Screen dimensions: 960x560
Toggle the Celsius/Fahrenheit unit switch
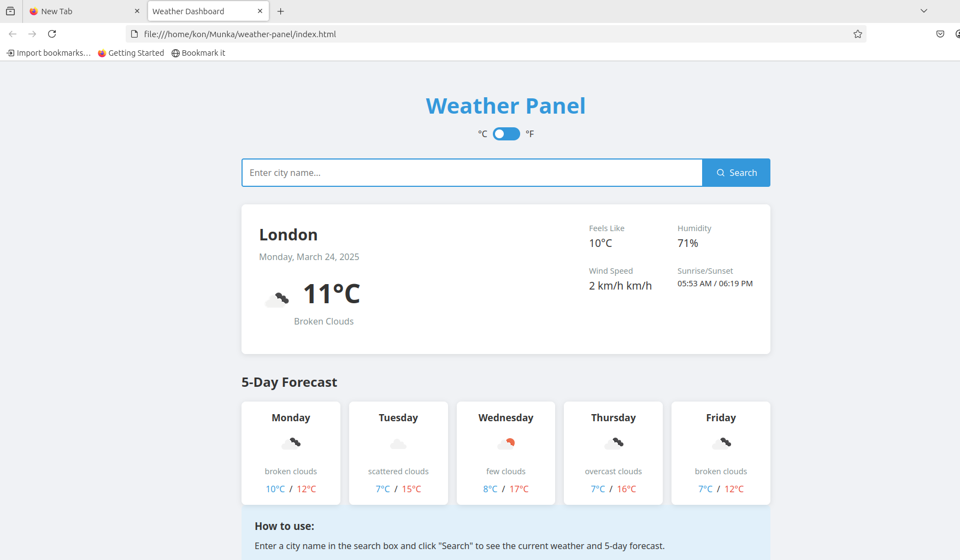pos(506,134)
